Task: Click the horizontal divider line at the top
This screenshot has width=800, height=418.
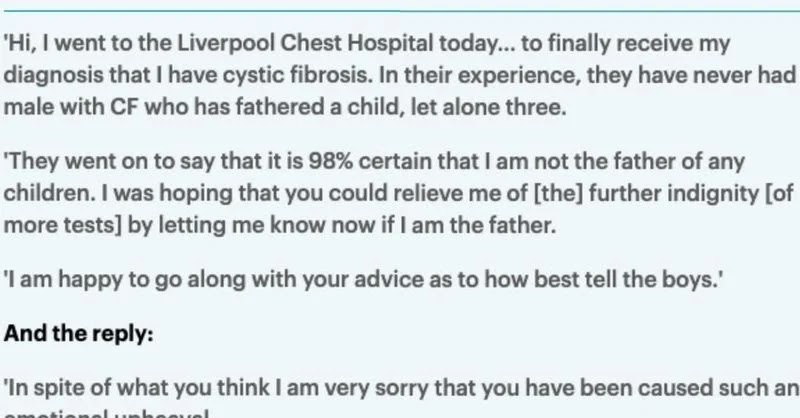Action: point(400,4)
